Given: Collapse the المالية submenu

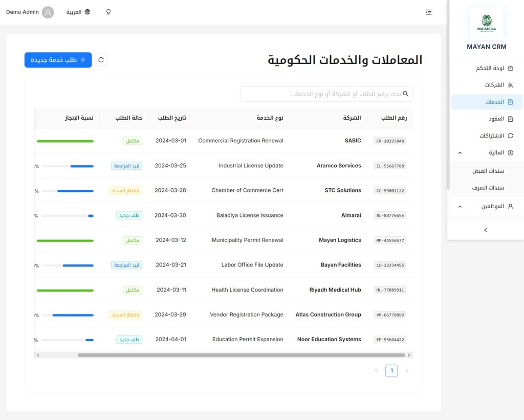Looking at the screenshot, I should 460,152.
